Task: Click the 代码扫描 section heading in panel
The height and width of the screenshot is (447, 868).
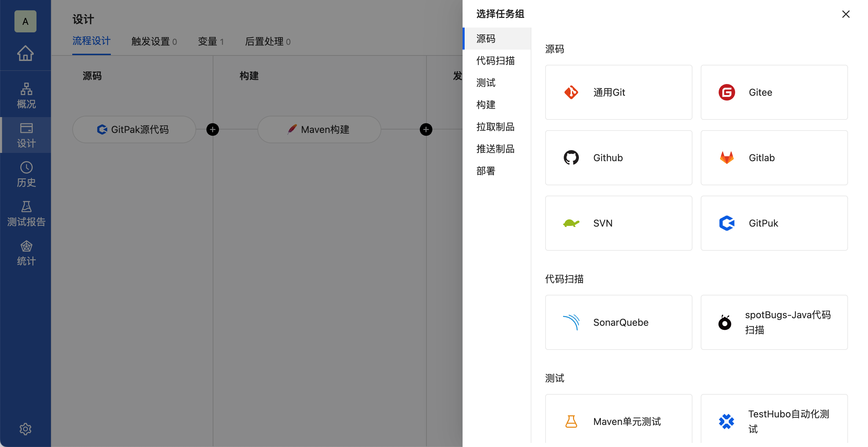Action: click(564, 279)
